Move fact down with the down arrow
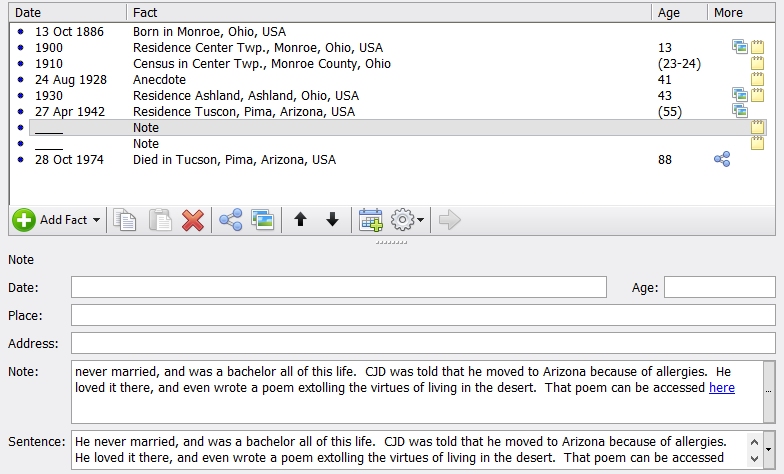Viewport: 784px width, 474px height. point(332,220)
